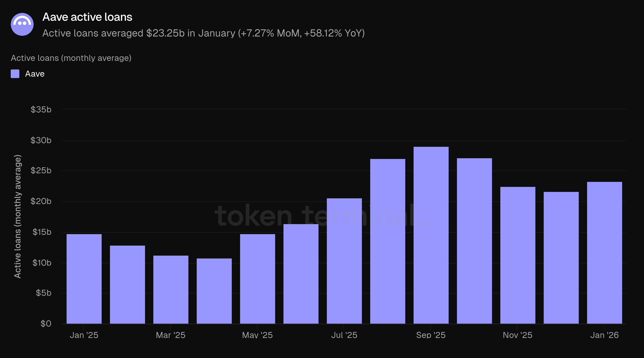
Task: Click the Sep '25 x-axis label
Action: point(431,335)
